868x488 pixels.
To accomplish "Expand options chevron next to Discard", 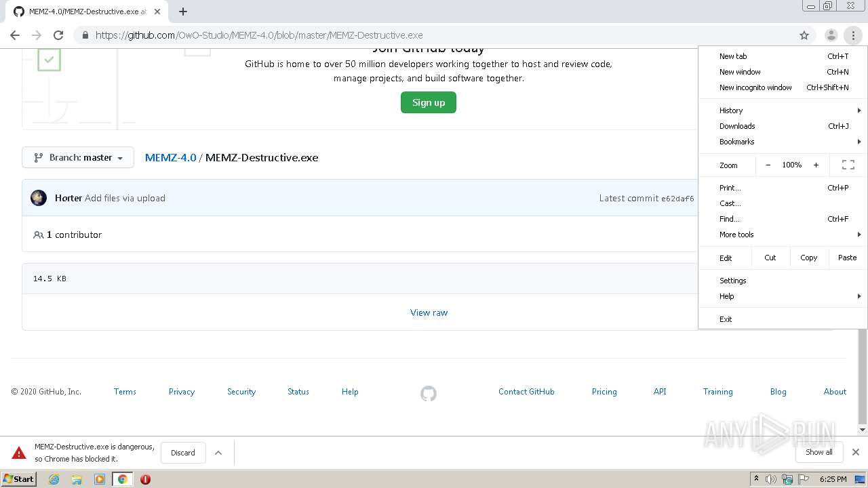I will click(x=218, y=453).
